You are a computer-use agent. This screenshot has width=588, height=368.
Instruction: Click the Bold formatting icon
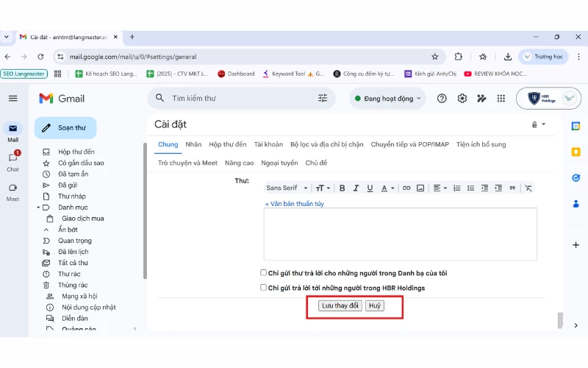(342, 188)
